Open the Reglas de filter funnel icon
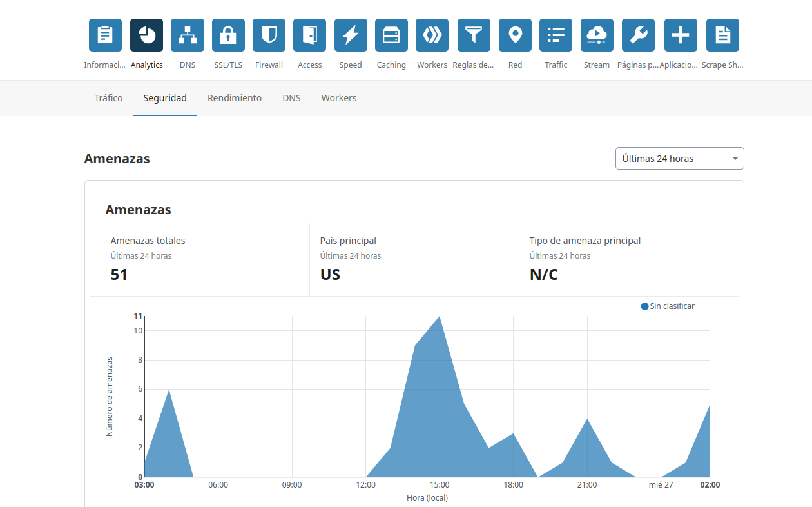 click(x=474, y=35)
